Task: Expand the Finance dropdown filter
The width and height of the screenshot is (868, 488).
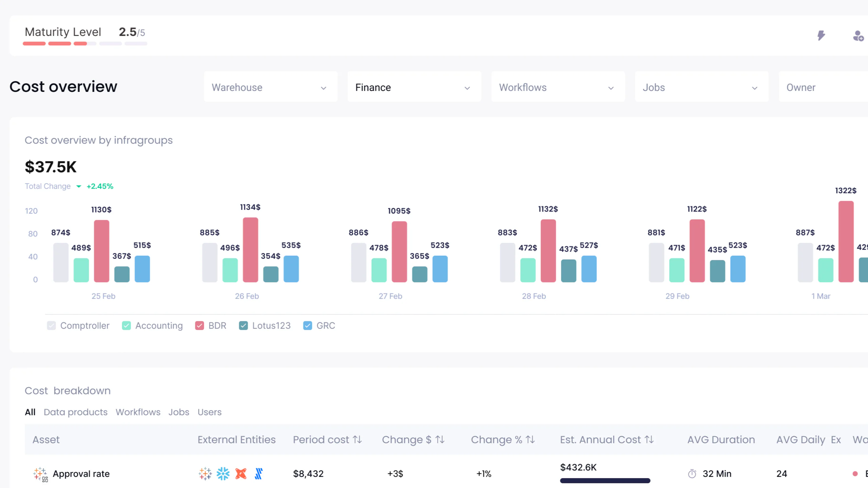Action: pos(414,87)
